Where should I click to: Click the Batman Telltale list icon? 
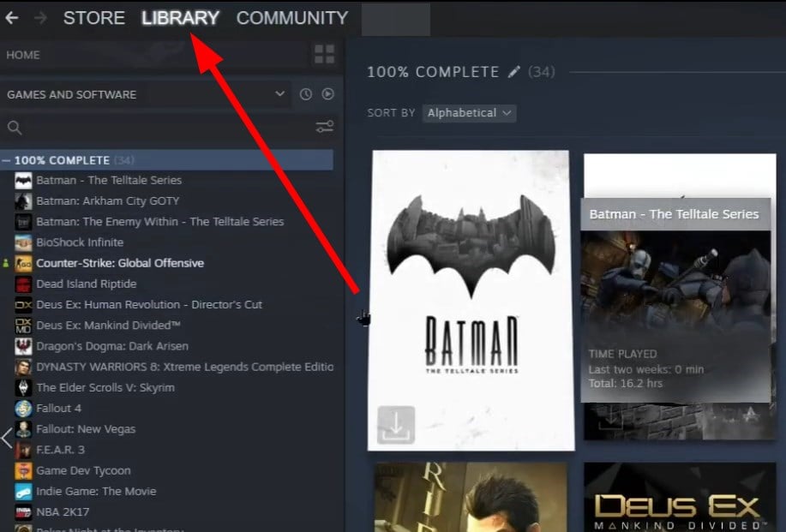[x=23, y=181]
